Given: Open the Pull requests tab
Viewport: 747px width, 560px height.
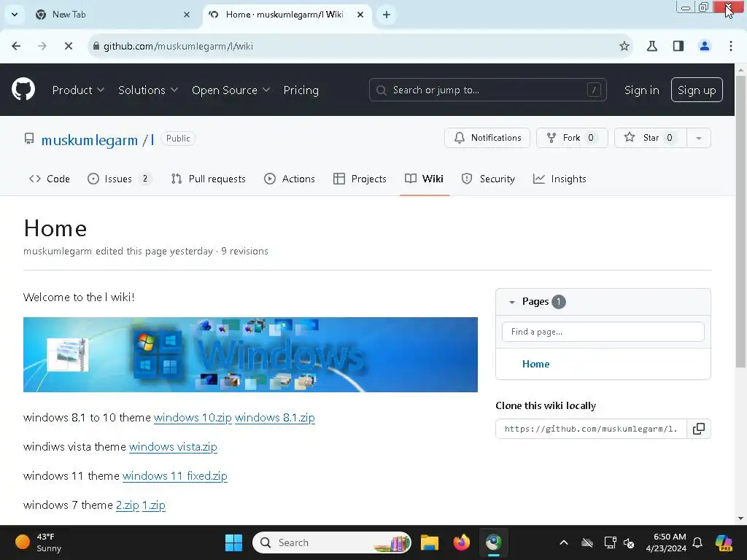Looking at the screenshot, I should click(x=209, y=179).
